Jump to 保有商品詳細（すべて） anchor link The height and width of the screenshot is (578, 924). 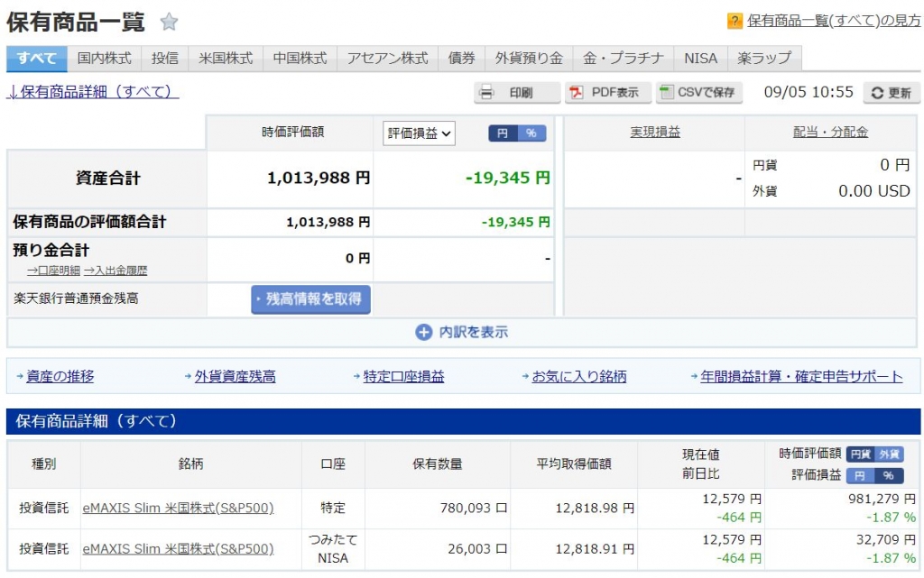point(93,92)
